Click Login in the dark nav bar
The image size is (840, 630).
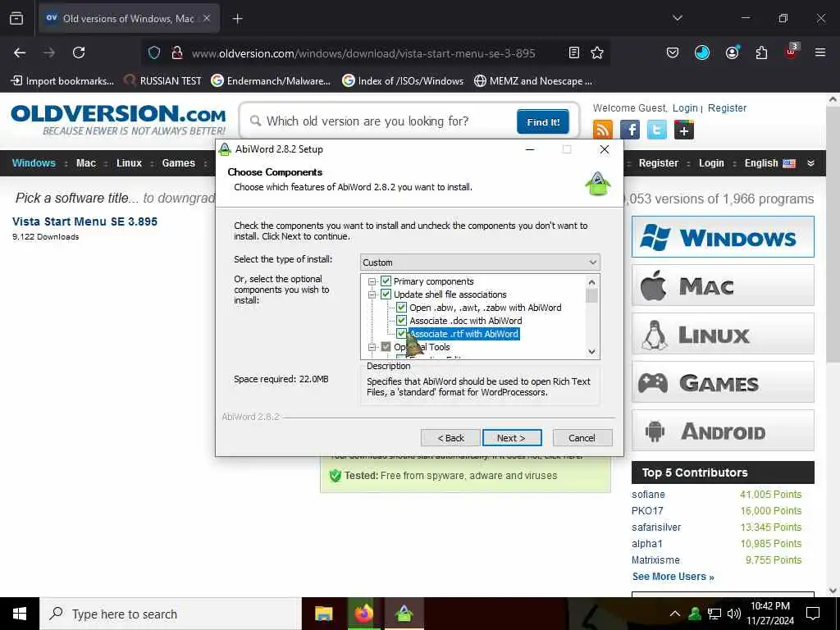(711, 163)
